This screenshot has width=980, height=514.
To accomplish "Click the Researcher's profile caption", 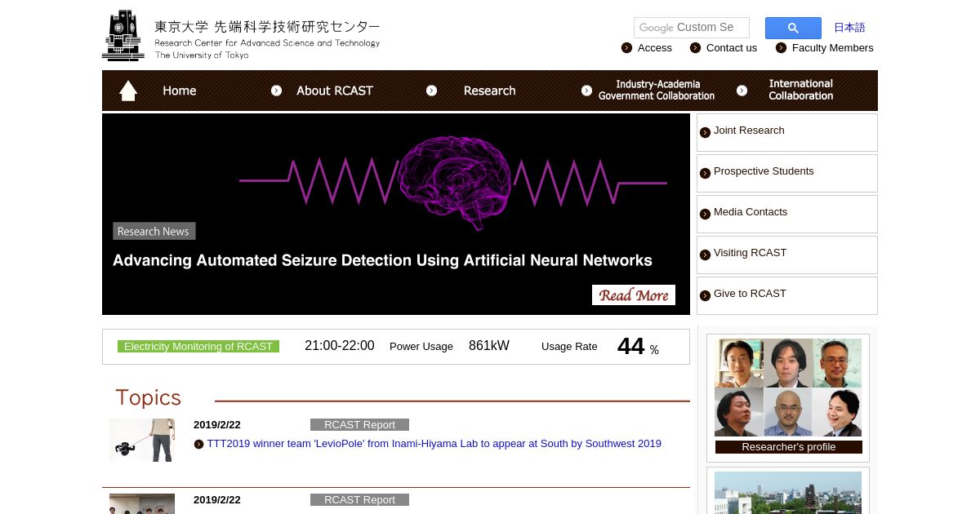I will point(789,447).
